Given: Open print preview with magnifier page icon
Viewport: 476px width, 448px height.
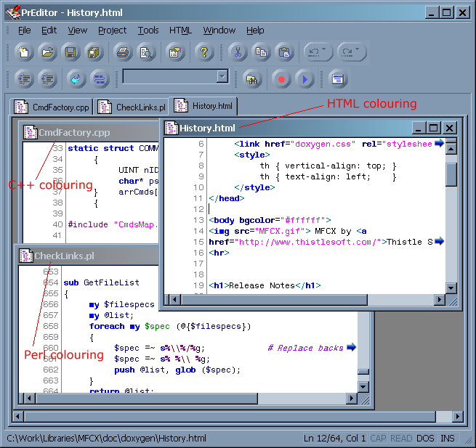Looking at the screenshot, I should click(x=146, y=52).
